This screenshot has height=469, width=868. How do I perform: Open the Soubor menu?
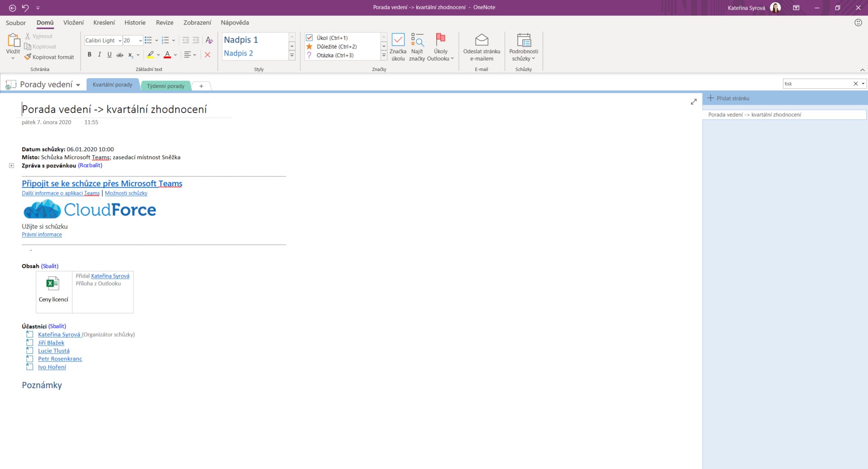[16, 23]
